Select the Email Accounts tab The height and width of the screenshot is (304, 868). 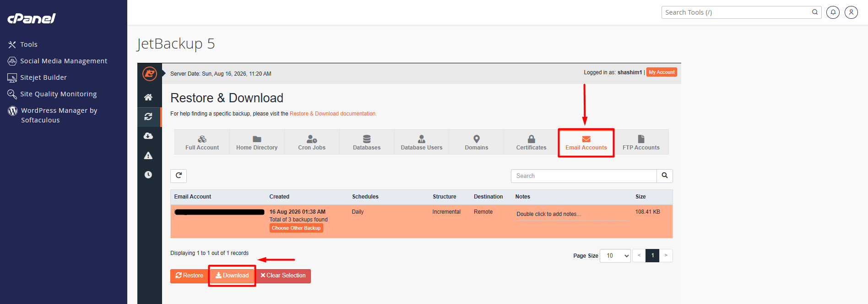tap(586, 142)
